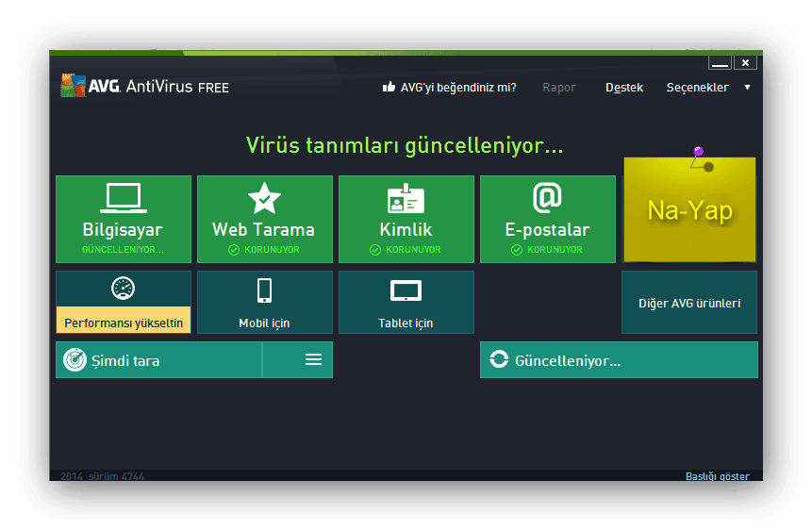Expand the Seçenekler dropdown arrow
812x530 pixels.
point(747,88)
